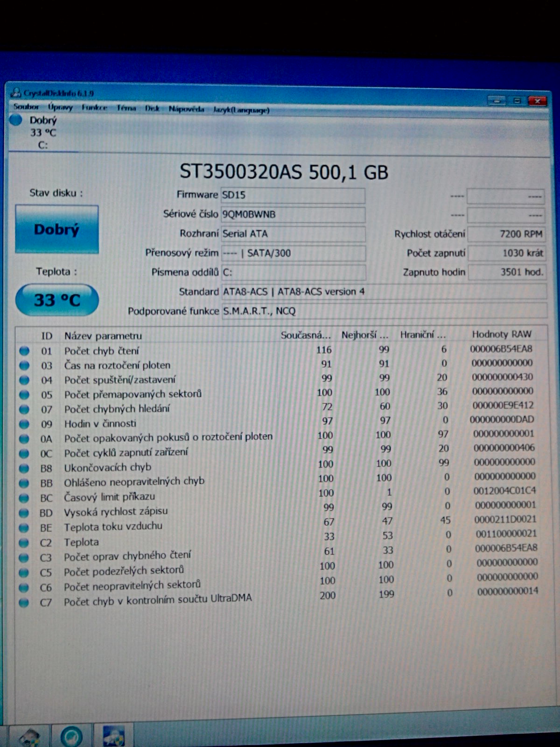This screenshot has width=560, height=747.
Task: Click status icon for row ID C2 Teplota
Action: click(24, 543)
